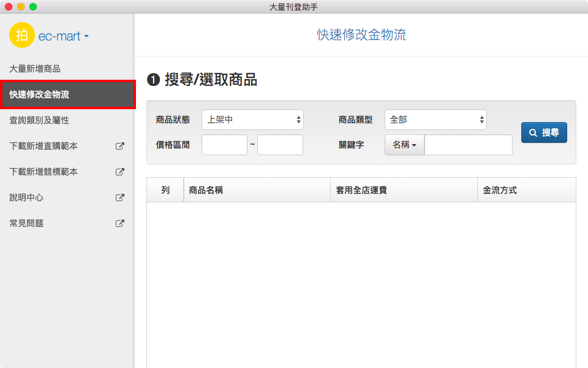Click external link icon beside 說明中心
This screenshot has height=368, width=588.
(x=120, y=198)
